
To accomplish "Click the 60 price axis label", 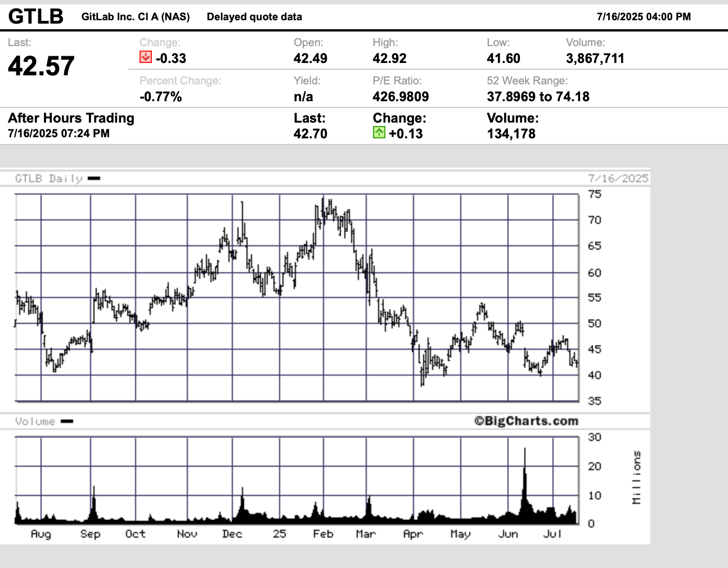I will [x=595, y=273].
